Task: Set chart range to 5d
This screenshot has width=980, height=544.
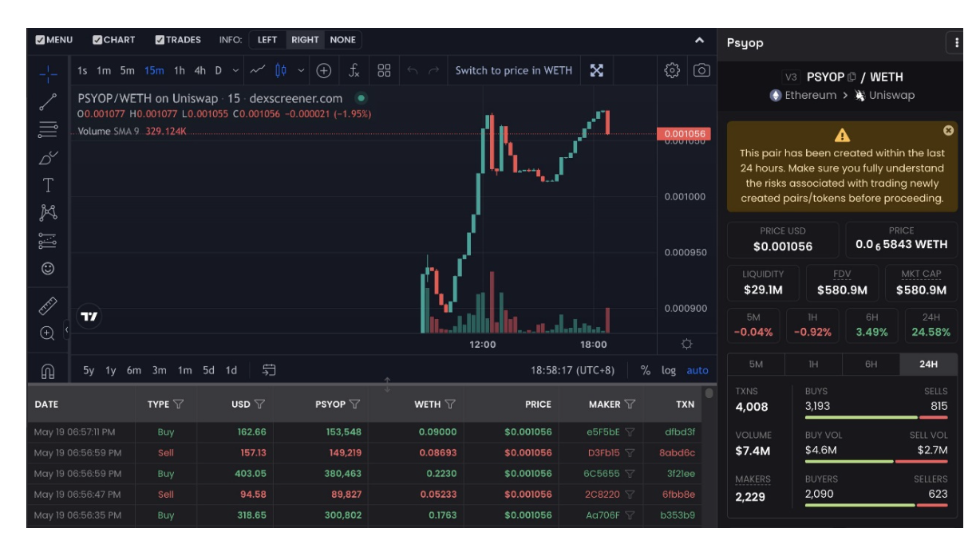Action: [208, 370]
